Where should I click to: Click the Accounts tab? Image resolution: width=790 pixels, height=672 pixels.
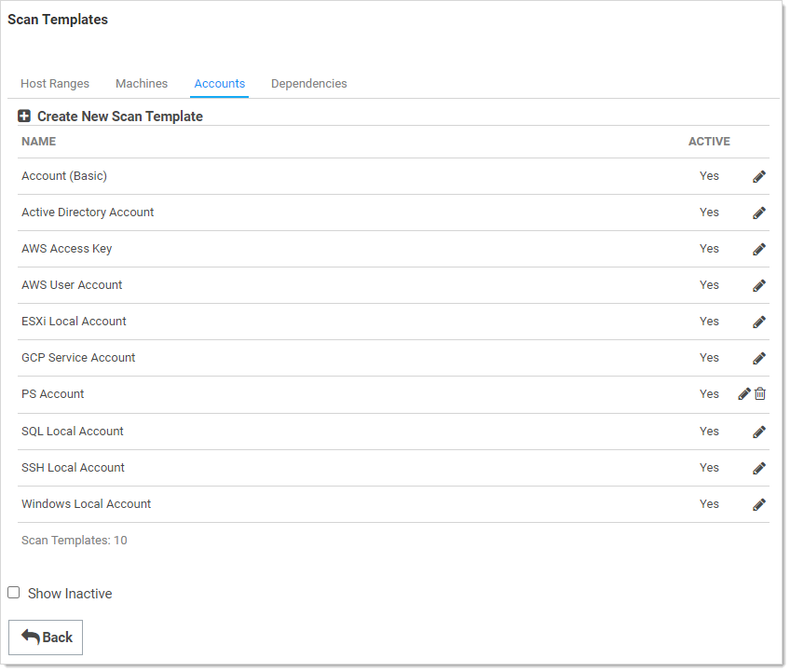click(x=219, y=84)
